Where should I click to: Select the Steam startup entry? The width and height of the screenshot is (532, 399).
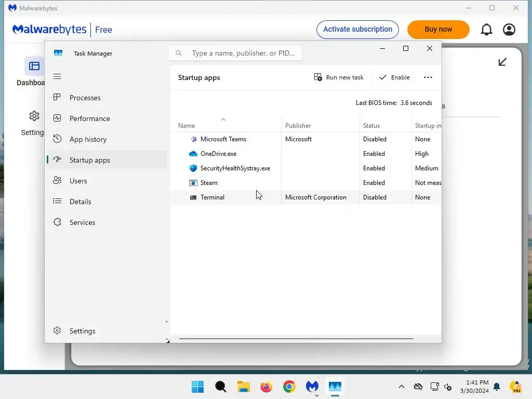[305, 183]
